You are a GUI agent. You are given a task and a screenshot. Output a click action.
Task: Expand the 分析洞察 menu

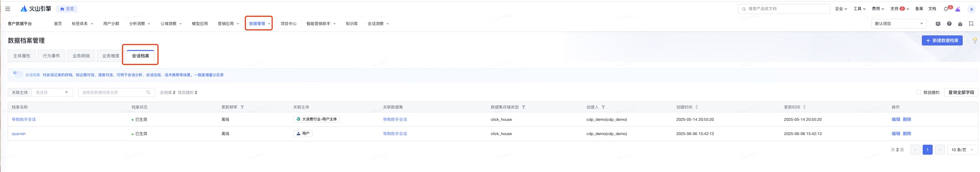[x=139, y=24]
